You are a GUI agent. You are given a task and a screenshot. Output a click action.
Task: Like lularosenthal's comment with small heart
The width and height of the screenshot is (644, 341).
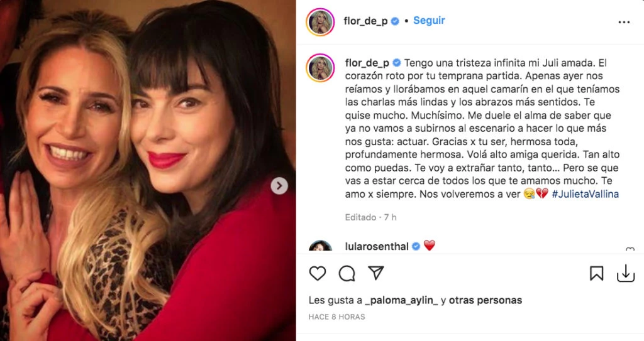pos(630,249)
